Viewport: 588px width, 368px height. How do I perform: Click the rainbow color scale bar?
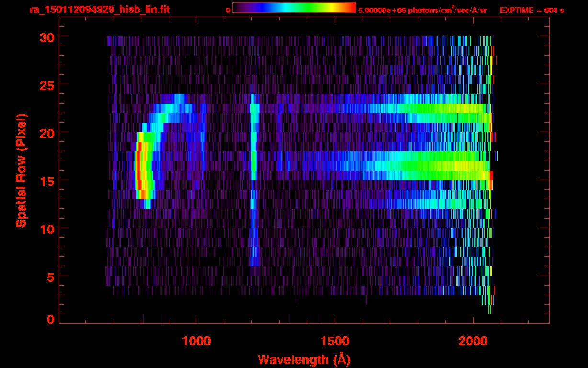pos(294,8)
